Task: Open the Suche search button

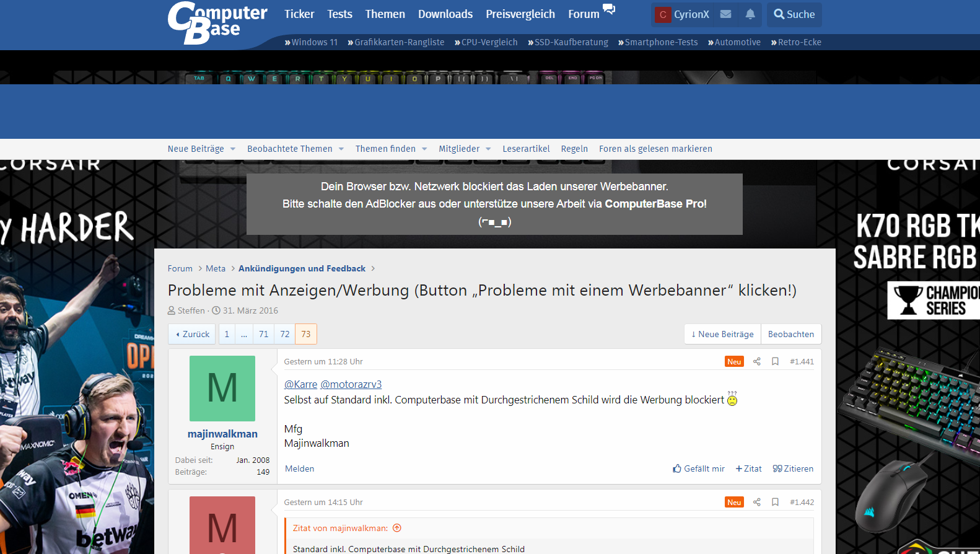Action: 794,14
